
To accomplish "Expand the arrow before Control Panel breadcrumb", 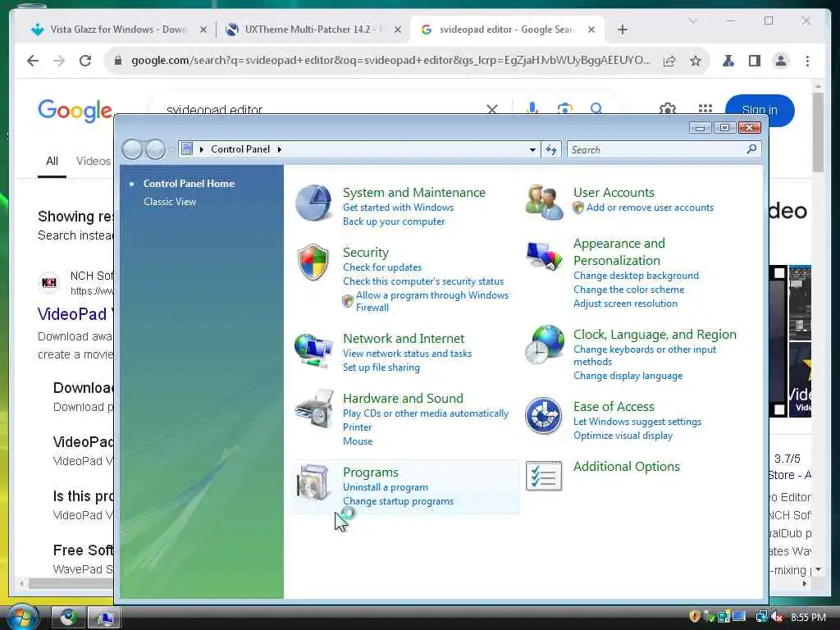I will tap(202, 149).
